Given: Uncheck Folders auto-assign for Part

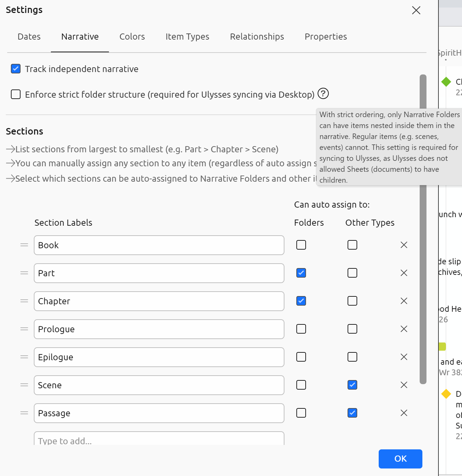Looking at the screenshot, I should [x=301, y=273].
